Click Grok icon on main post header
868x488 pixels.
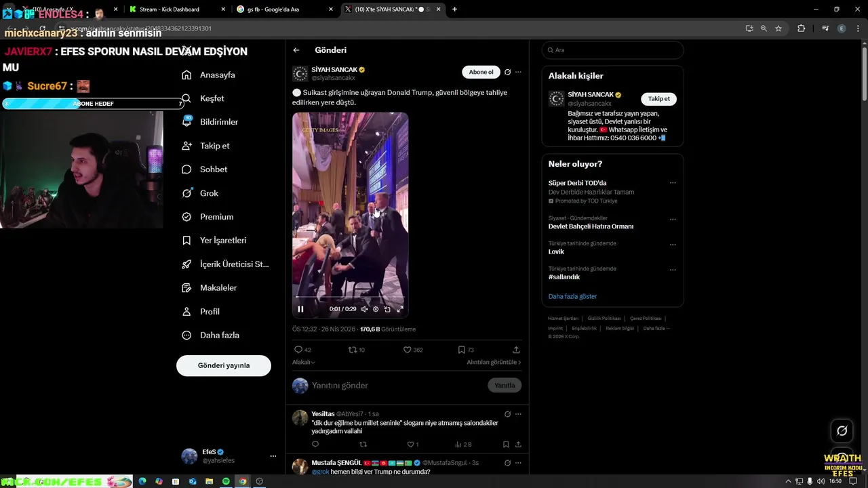tap(507, 72)
